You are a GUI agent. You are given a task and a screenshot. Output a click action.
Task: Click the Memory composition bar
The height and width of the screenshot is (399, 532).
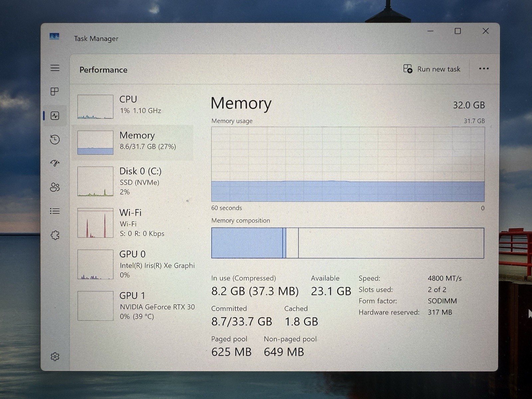point(348,243)
